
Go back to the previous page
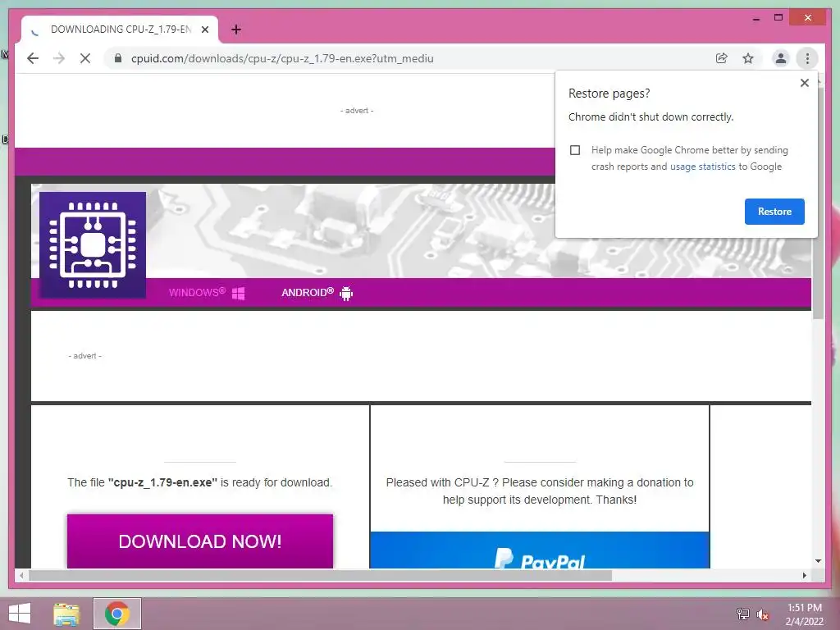coord(33,58)
